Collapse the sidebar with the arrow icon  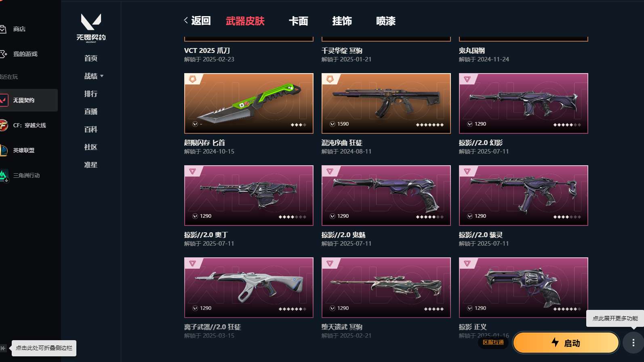click(x=3, y=348)
